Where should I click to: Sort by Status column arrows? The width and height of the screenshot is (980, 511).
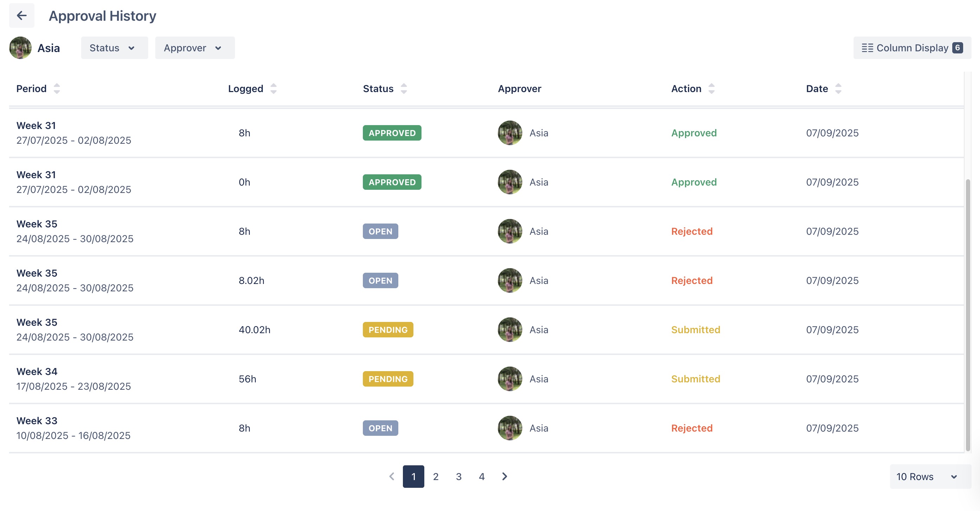click(404, 89)
